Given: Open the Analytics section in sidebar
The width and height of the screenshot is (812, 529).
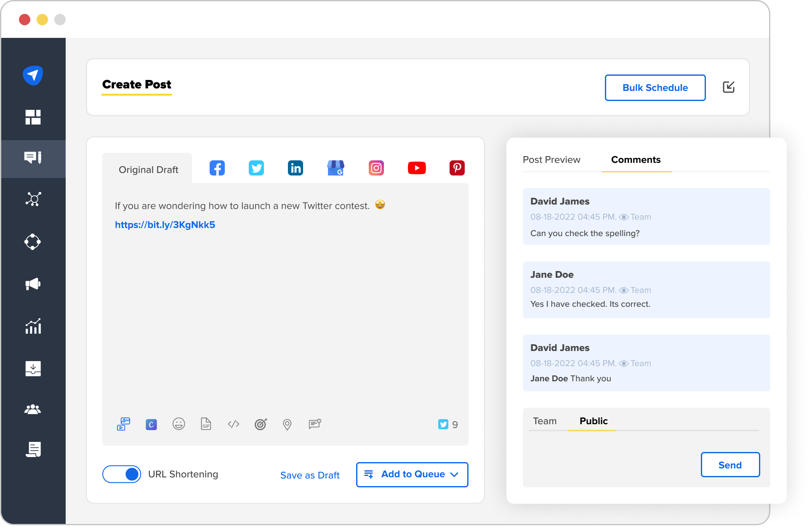Looking at the screenshot, I should (x=34, y=326).
